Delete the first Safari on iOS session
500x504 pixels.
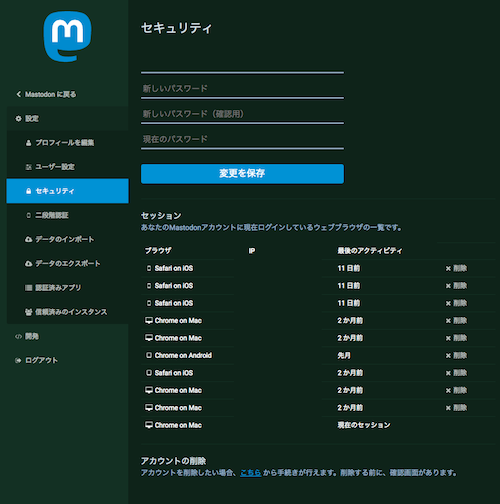point(456,268)
